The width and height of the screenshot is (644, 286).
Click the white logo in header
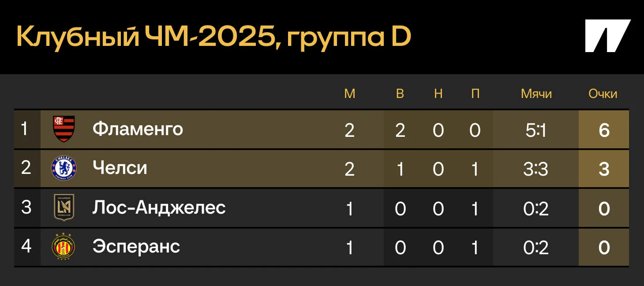click(x=608, y=36)
